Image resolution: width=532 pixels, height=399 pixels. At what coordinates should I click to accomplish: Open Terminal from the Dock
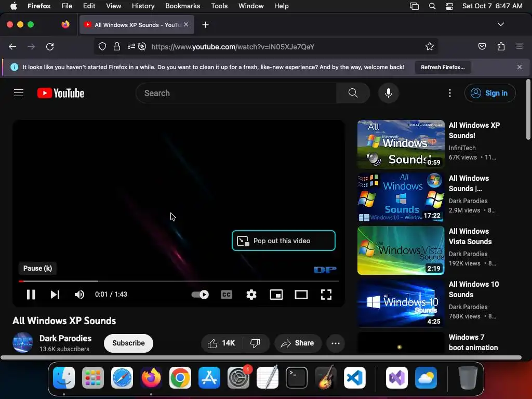[x=297, y=378]
